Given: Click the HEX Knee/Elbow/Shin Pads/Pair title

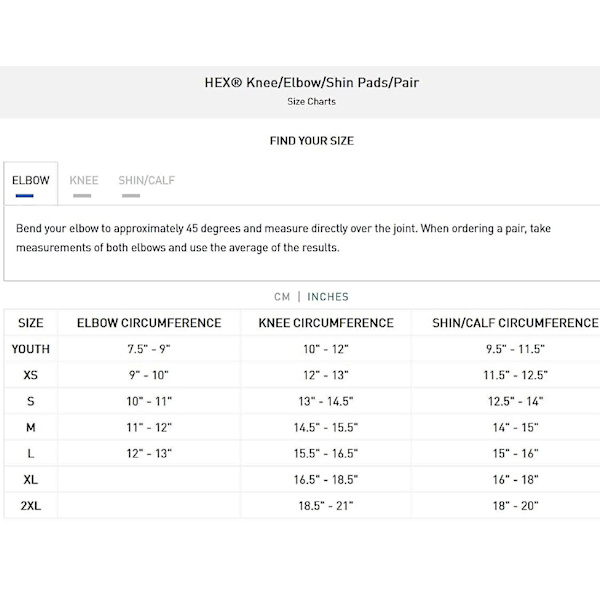Looking at the screenshot, I should 311,82.
